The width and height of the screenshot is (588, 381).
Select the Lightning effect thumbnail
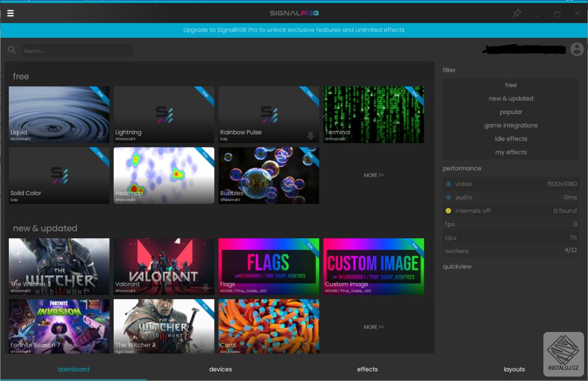coord(164,115)
